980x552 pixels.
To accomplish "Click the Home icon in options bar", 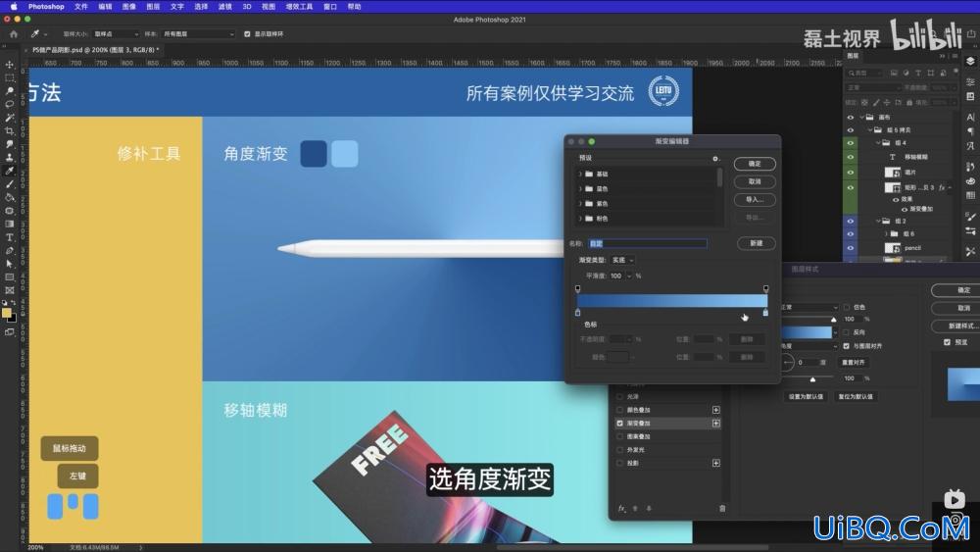I will click(13, 33).
